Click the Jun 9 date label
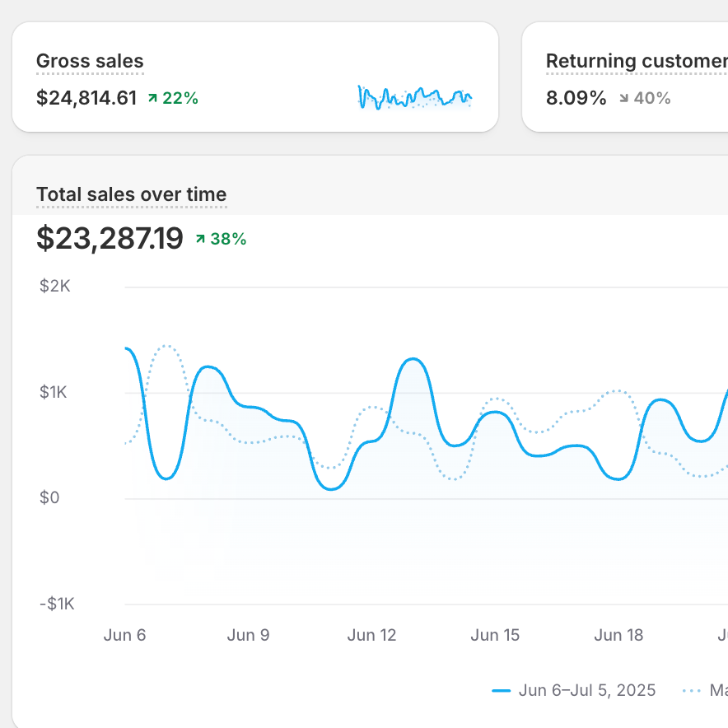 click(248, 635)
